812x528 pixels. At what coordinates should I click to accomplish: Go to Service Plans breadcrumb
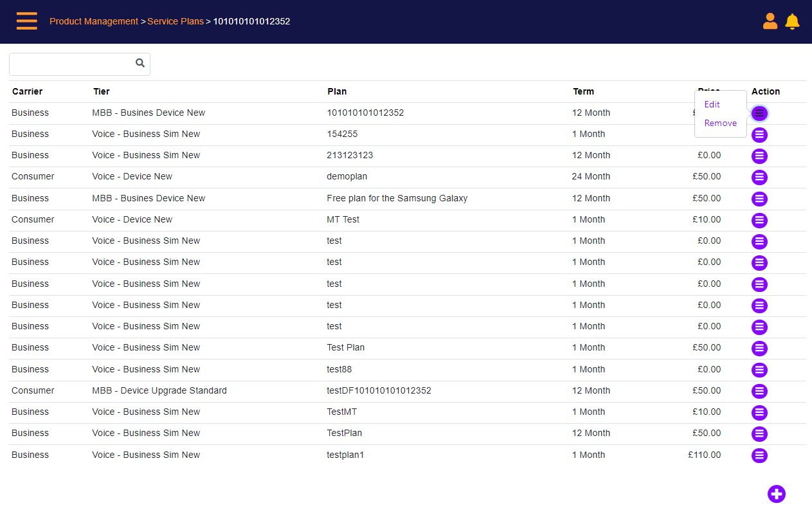pos(176,21)
